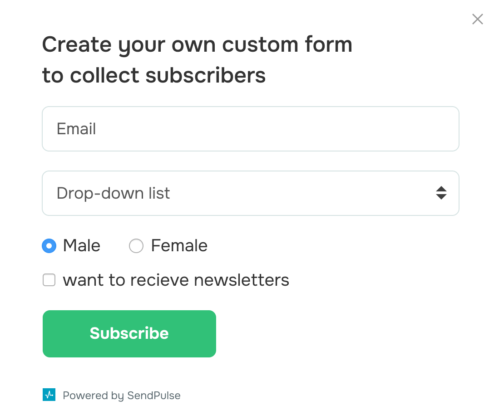
Task: Open the Powered by SendPulse link
Action: point(121,396)
